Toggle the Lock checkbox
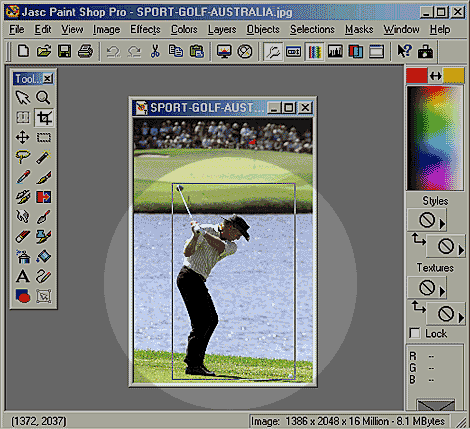 tap(415, 333)
